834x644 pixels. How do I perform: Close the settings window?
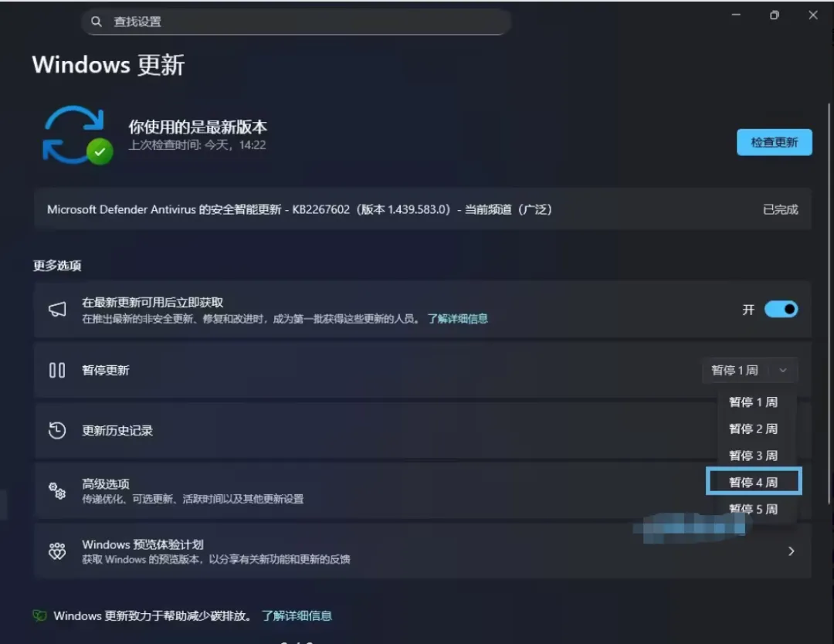[x=812, y=15]
